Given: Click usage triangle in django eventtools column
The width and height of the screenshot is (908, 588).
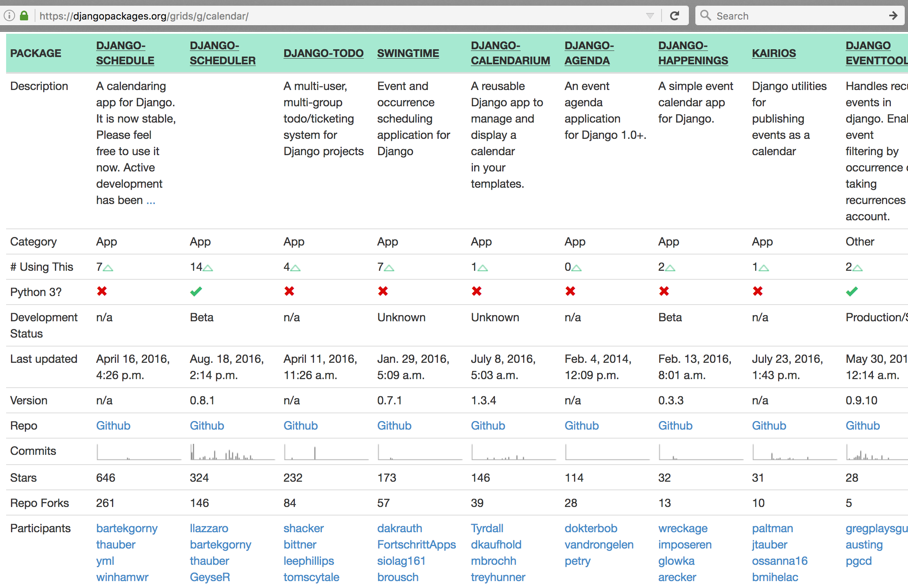Looking at the screenshot, I should (x=857, y=268).
